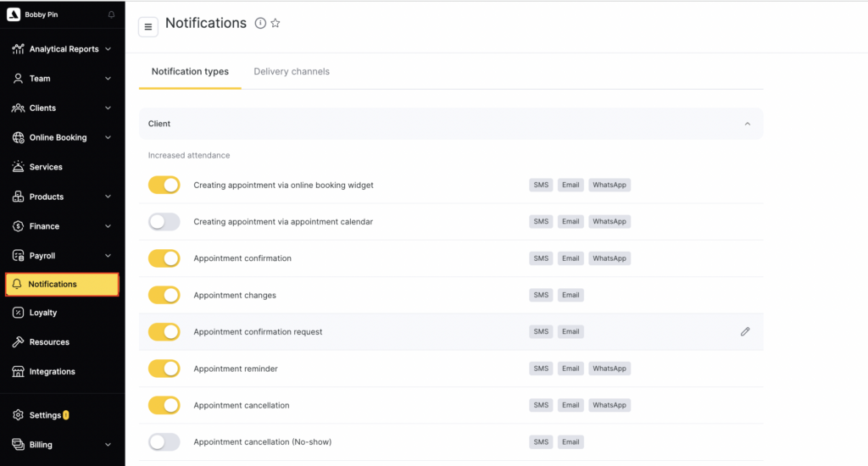
Task: Select the Notification types tab
Action: click(190, 72)
